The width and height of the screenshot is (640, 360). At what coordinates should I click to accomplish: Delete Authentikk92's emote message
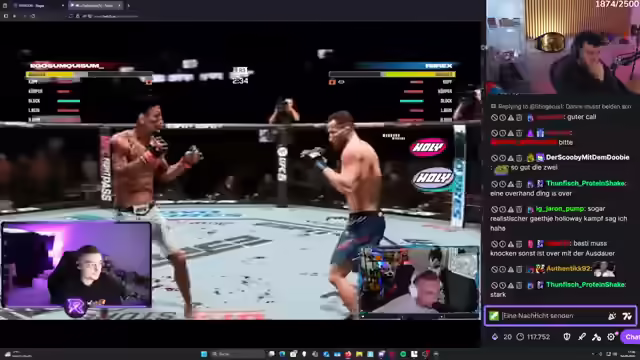click(x=519, y=269)
